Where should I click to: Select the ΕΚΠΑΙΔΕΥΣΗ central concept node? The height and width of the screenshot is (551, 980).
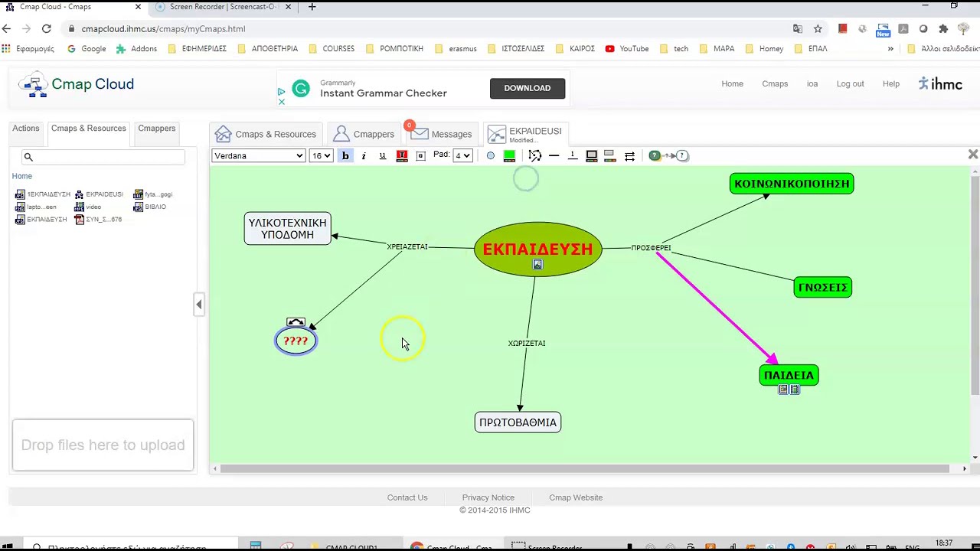coord(538,249)
